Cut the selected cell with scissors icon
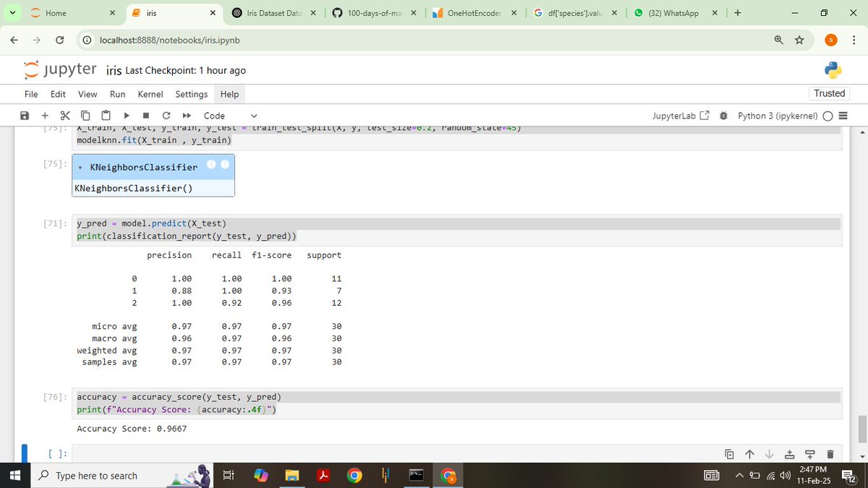The width and height of the screenshot is (868, 488). pyautogui.click(x=65, y=116)
